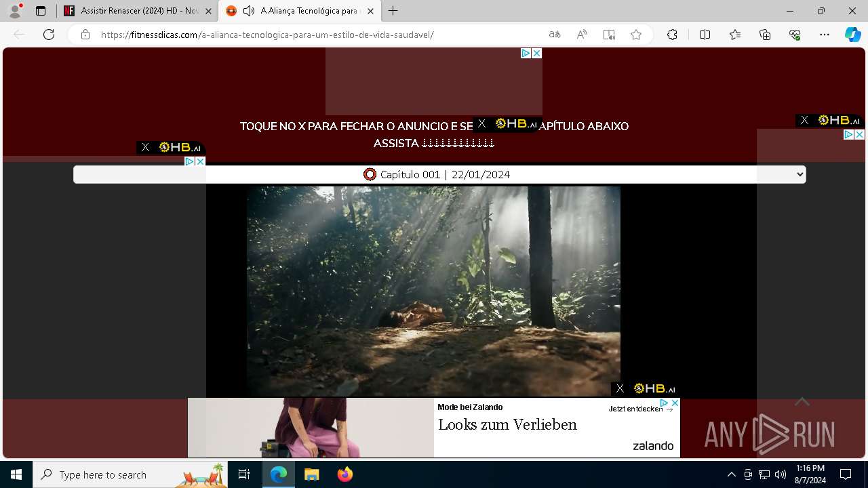Screen dimensions: 868x488
Task: Open AdChoices on right sidebar ad
Action: pos(848,134)
